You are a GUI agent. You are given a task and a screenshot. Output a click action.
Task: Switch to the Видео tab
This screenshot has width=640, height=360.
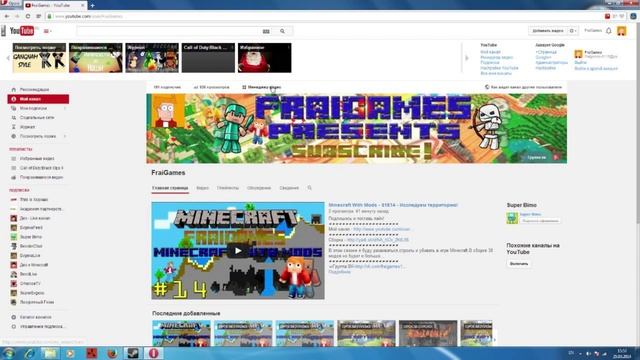coord(202,188)
